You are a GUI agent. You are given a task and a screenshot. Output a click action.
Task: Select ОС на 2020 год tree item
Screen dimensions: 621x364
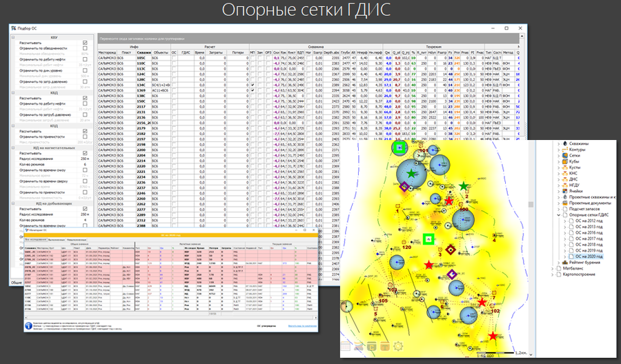589,256
